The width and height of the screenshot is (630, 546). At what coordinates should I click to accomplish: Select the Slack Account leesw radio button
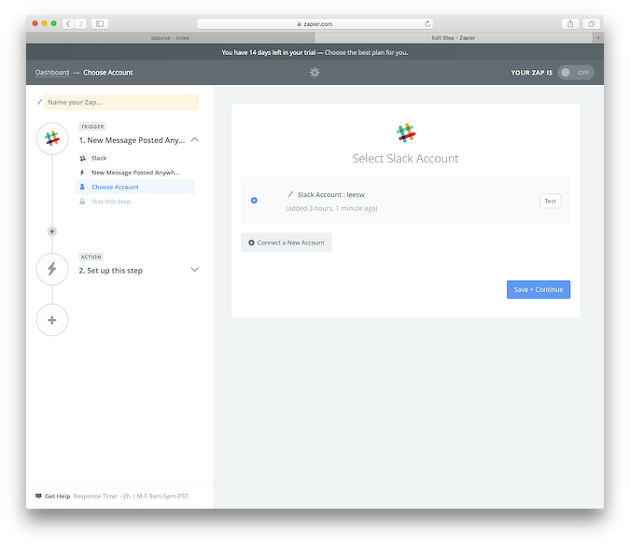tap(254, 200)
